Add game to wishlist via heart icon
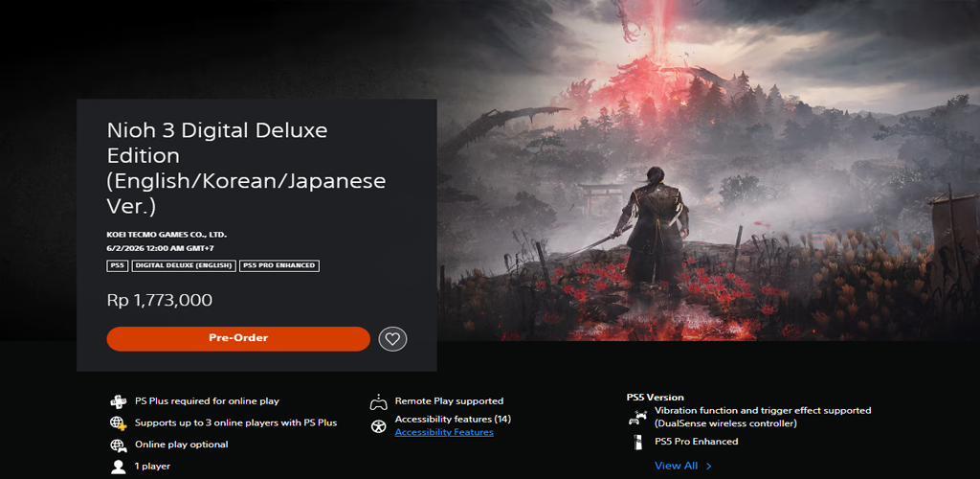The height and width of the screenshot is (479, 980). click(392, 339)
